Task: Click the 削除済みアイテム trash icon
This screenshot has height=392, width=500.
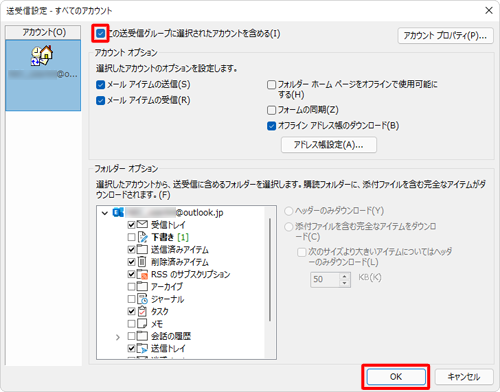Action: pyautogui.click(x=142, y=262)
